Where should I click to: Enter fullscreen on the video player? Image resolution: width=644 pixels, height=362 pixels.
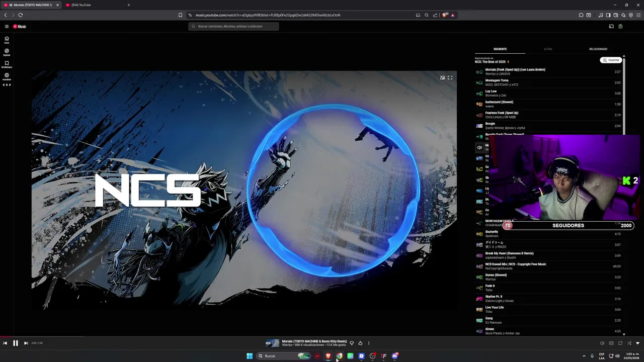point(450,77)
